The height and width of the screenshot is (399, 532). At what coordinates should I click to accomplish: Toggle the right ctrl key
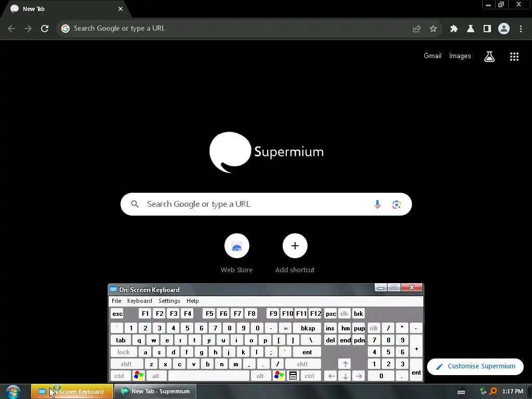coord(309,376)
